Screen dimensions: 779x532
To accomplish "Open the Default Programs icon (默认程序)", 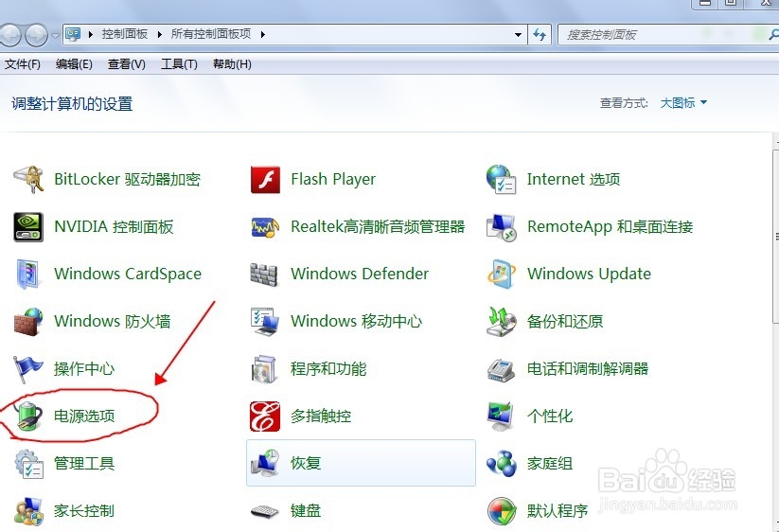I will click(x=502, y=511).
